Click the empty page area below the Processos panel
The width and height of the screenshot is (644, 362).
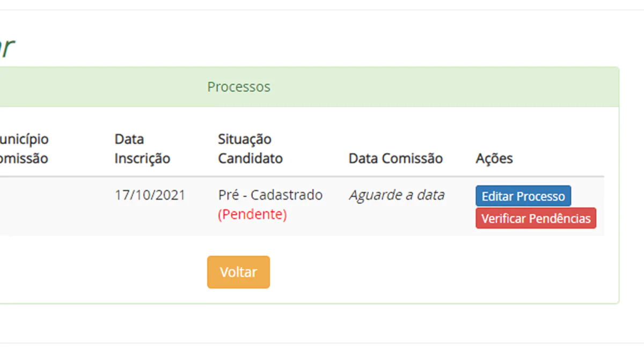(322, 323)
